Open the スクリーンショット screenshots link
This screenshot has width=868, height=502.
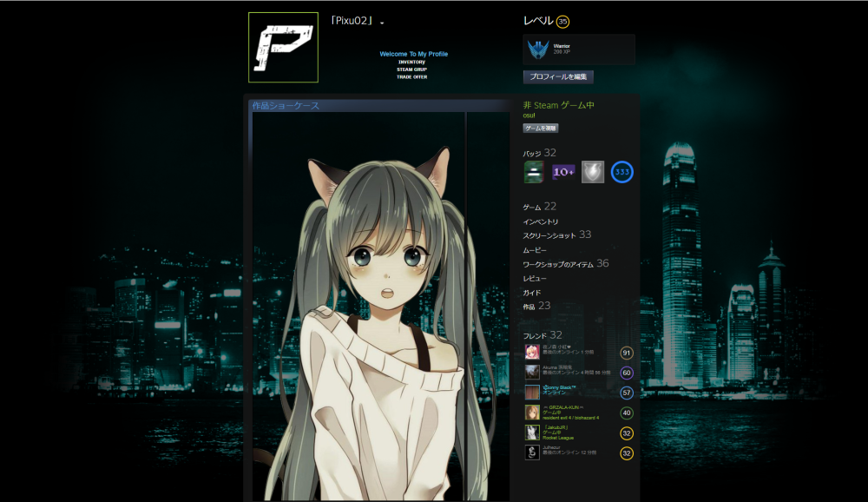pyautogui.click(x=548, y=235)
